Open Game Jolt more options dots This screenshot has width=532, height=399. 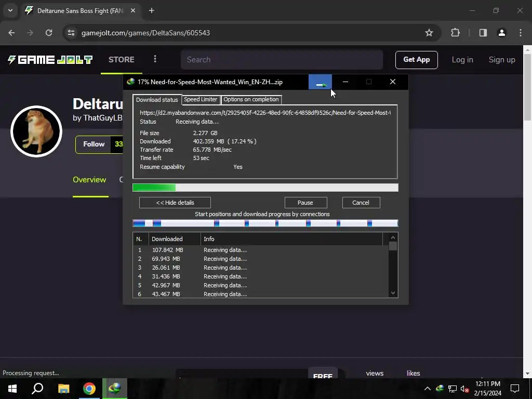click(155, 59)
